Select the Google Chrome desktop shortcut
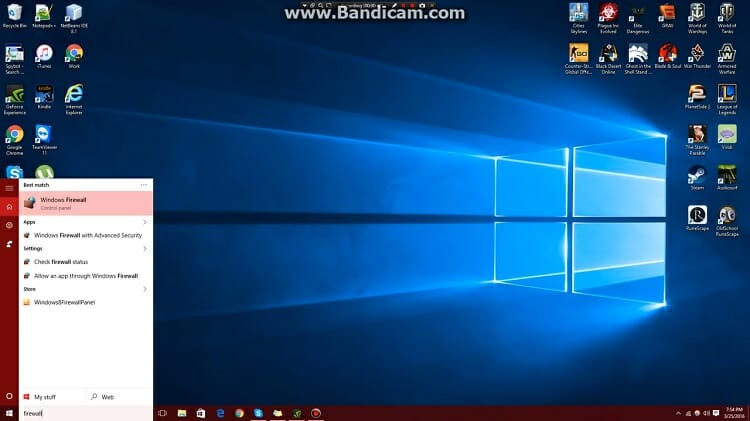The height and width of the screenshot is (421, 750). click(14, 140)
